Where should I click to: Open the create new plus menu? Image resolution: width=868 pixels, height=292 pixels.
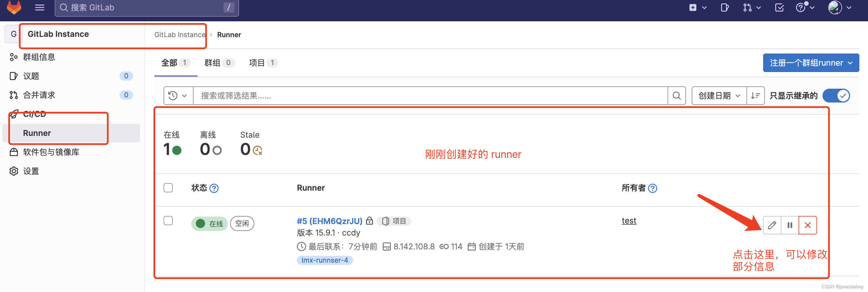click(x=698, y=7)
